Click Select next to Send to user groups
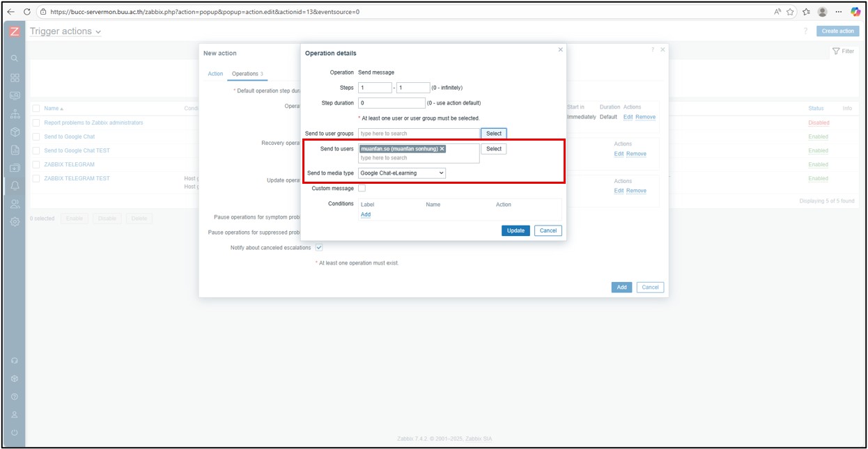 tap(493, 133)
